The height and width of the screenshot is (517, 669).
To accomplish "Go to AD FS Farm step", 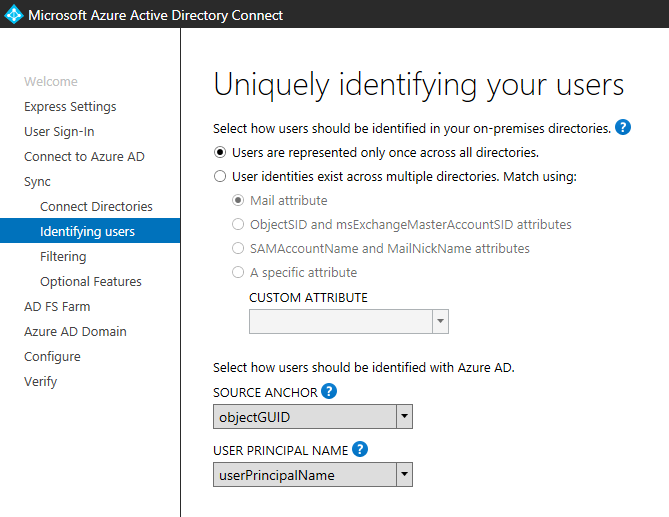I will point(57,307).
